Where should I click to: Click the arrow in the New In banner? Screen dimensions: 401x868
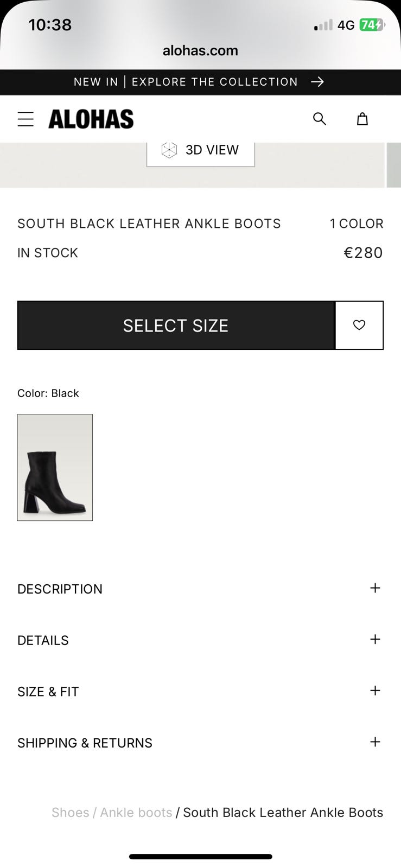point(317,82)
